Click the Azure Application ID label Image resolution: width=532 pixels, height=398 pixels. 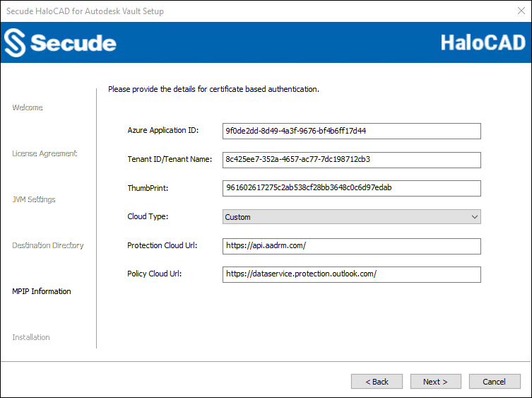[x=163, y=130]
